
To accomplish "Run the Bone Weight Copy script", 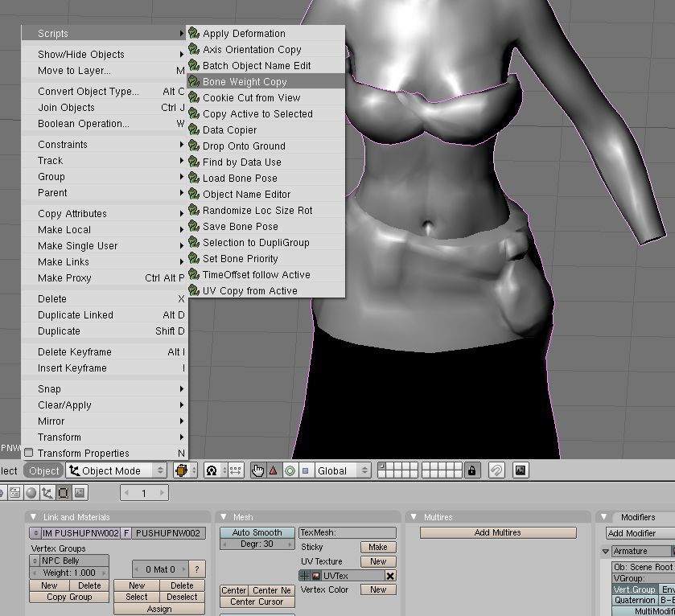I will 245,82.
